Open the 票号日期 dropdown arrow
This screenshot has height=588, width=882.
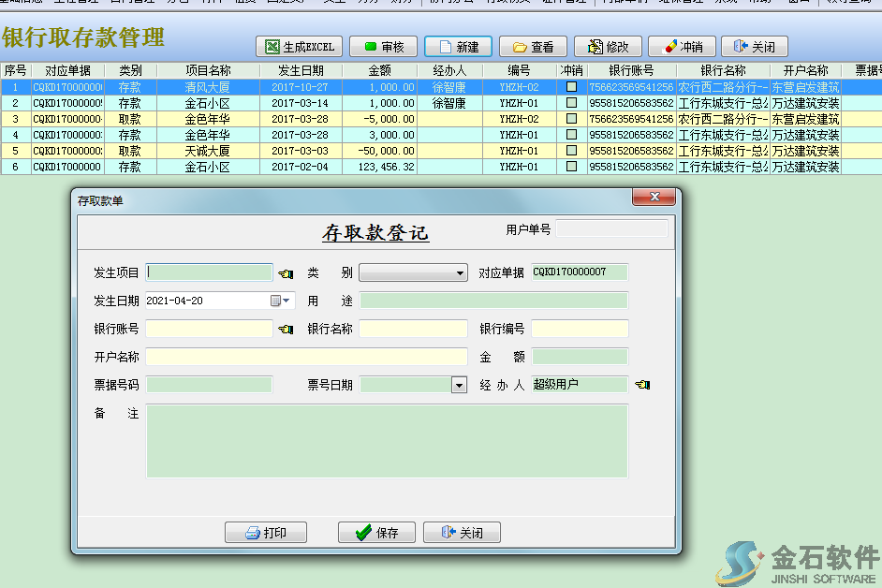(459, 385)
